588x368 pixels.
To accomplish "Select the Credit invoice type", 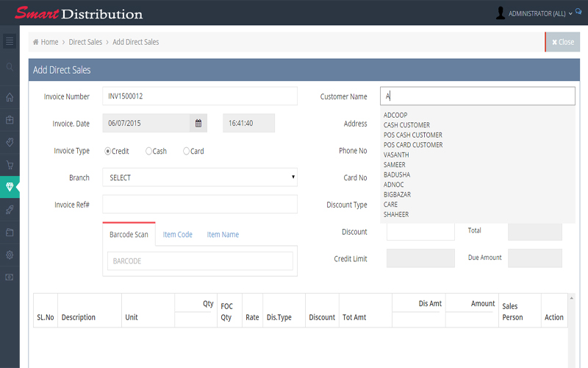I will 108,151.
